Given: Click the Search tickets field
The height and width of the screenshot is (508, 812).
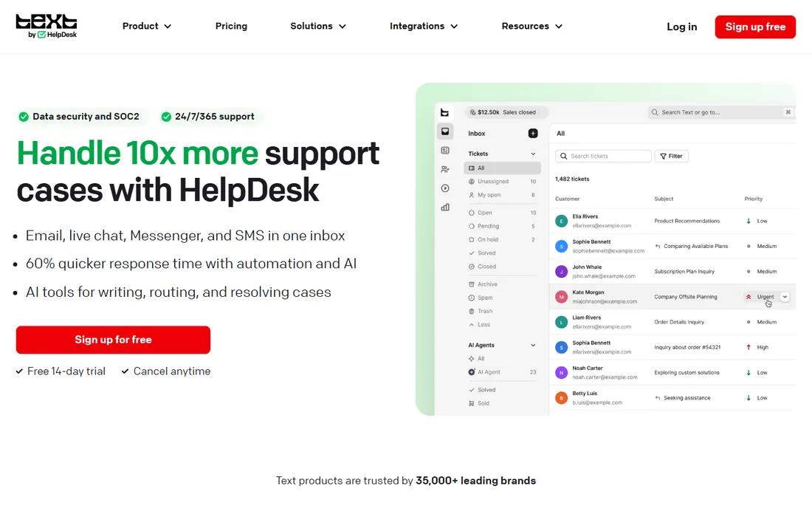Looking at the screenshot, I should pos(603,156).
